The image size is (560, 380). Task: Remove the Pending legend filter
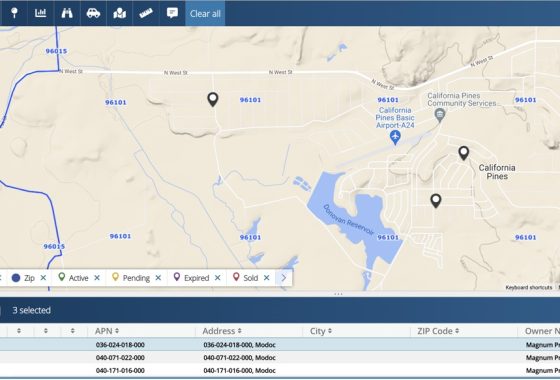(x=158, y=278)
